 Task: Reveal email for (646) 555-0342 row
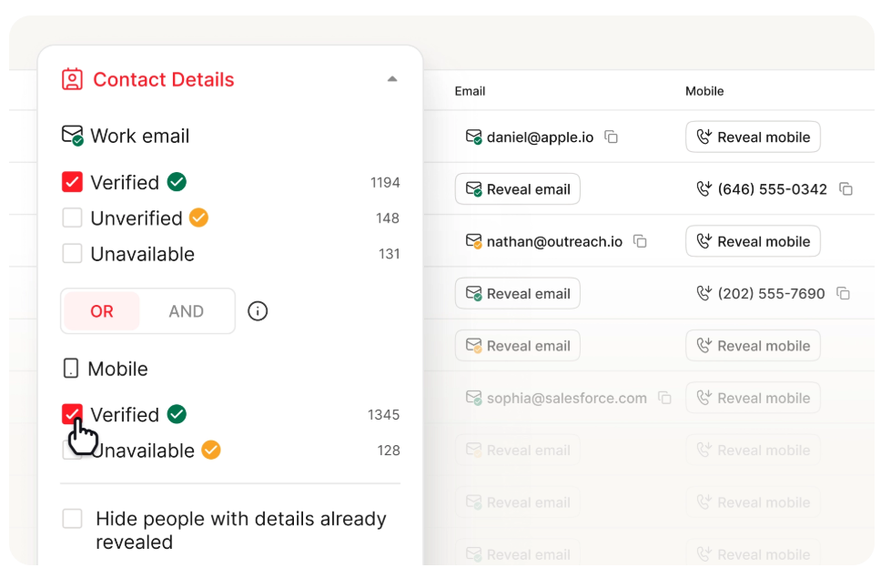(x=517, y=189)
